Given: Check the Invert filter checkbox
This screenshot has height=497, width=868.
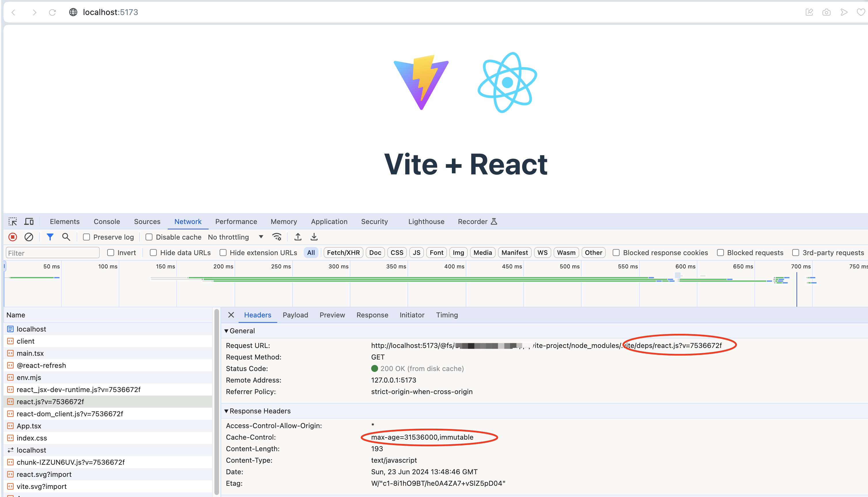Looking at the screenshot, I should (111, 253).
